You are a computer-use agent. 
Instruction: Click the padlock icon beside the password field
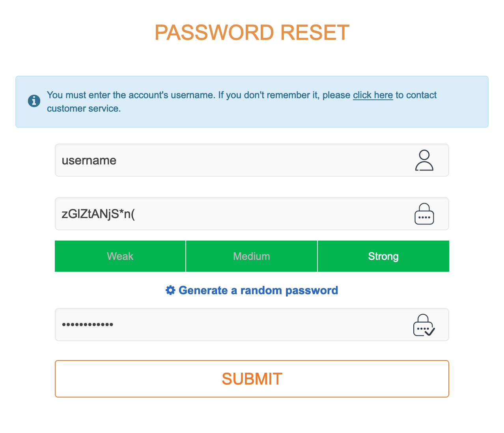point(424,214)
